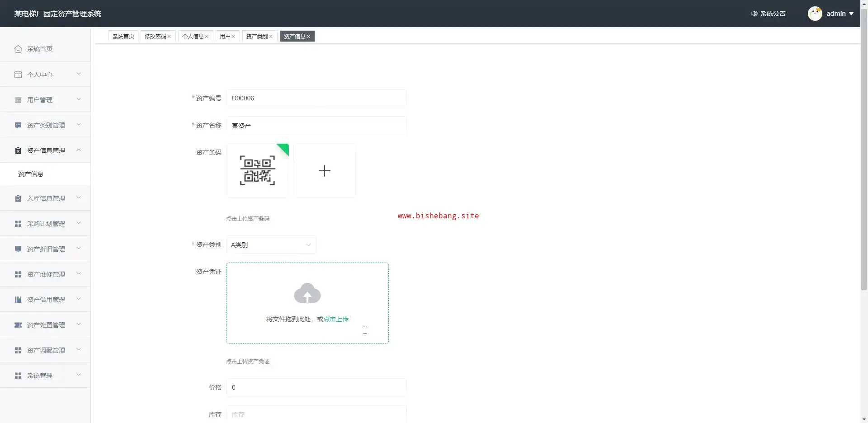This screenshot has width=868, height=423.
Task: Click the 资产借用管理 sidebar icon
Action: [18, 300]
